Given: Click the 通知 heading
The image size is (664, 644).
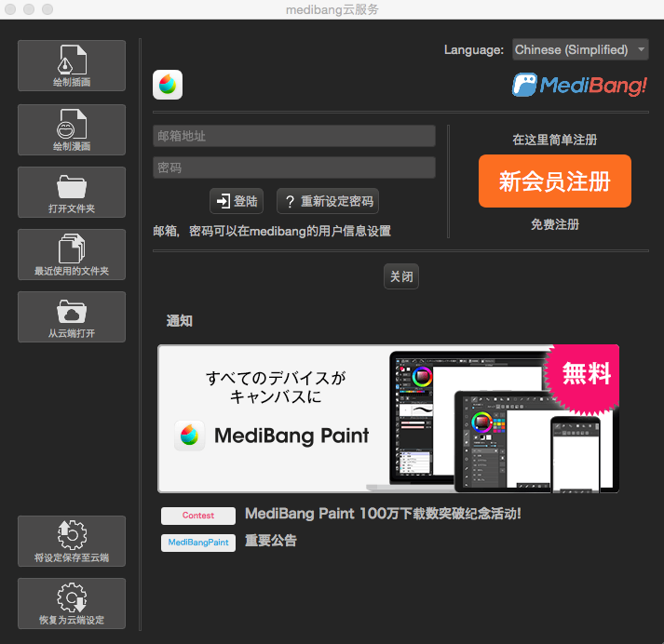Looking at the screenshot, I should [x=180, y=321].
